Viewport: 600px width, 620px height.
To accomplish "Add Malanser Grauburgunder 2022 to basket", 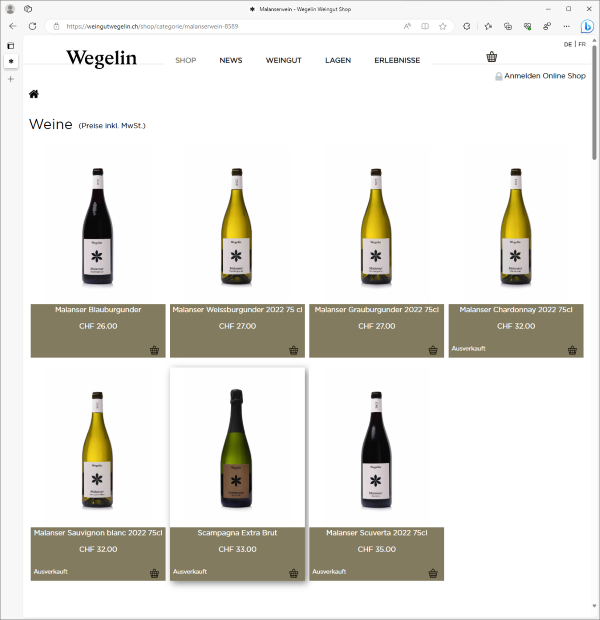I will pos(433,350).
